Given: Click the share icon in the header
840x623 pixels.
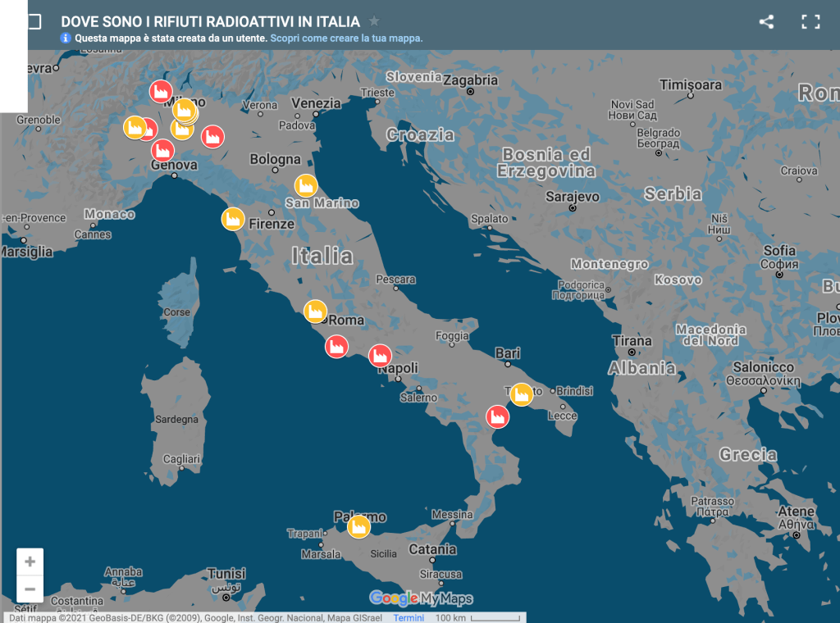Looking at the screenshot, I should point(766,22).
